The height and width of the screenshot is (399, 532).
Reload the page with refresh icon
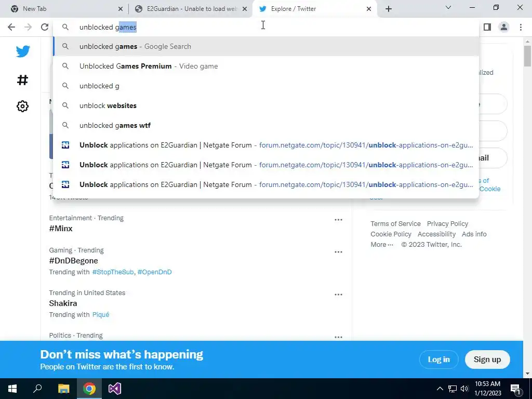(x=45, y=27)
